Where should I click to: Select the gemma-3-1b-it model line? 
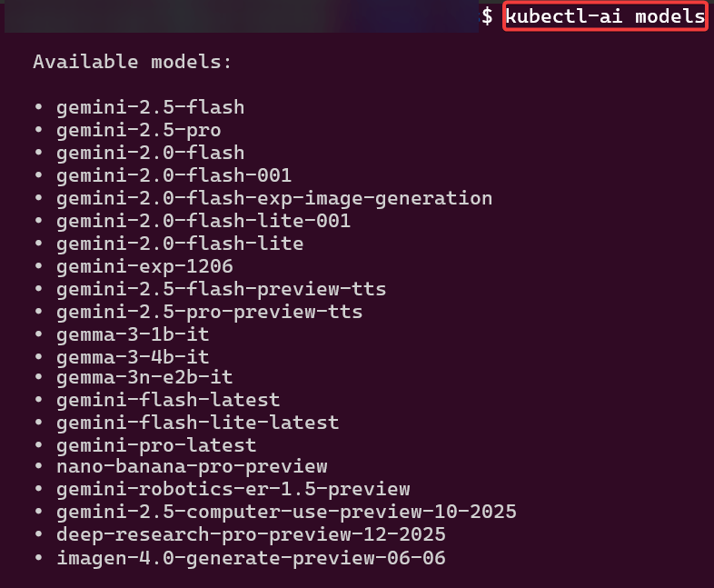pos(133,334)
